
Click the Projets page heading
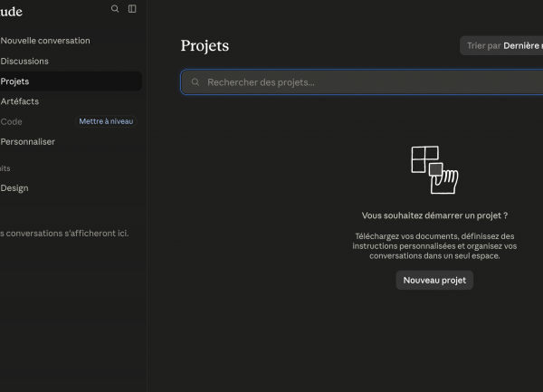click(205, 45)
